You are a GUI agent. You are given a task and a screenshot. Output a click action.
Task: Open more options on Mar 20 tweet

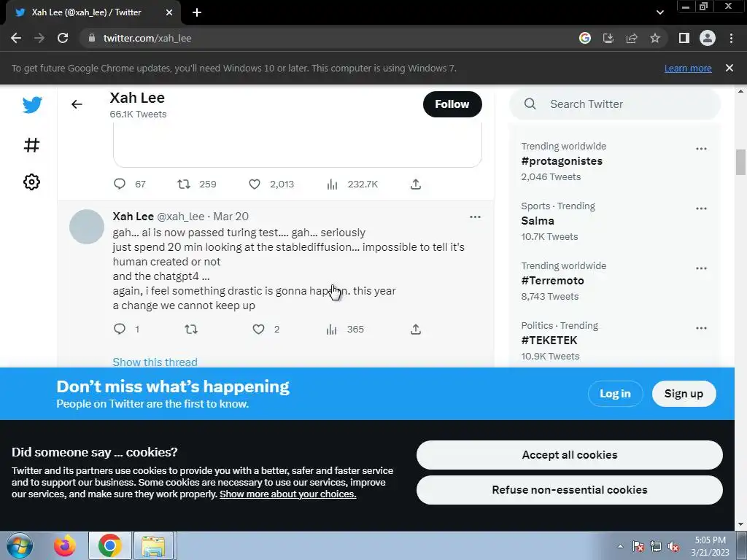(475, 217)
